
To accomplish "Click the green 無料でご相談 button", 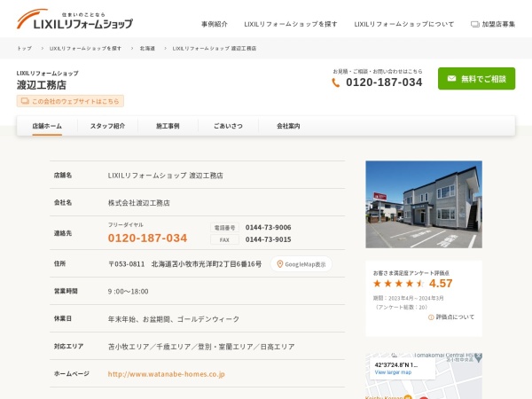I will click(476, 79).
